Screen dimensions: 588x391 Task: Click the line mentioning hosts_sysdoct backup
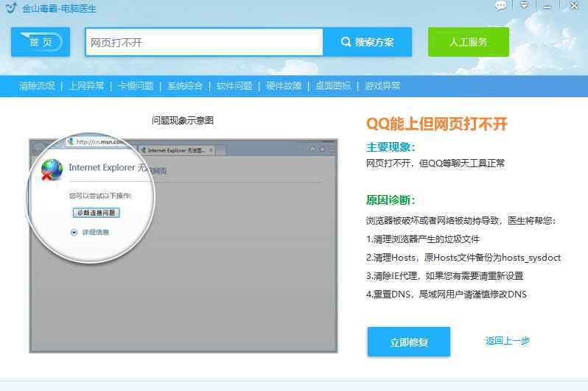coord(463,258)
